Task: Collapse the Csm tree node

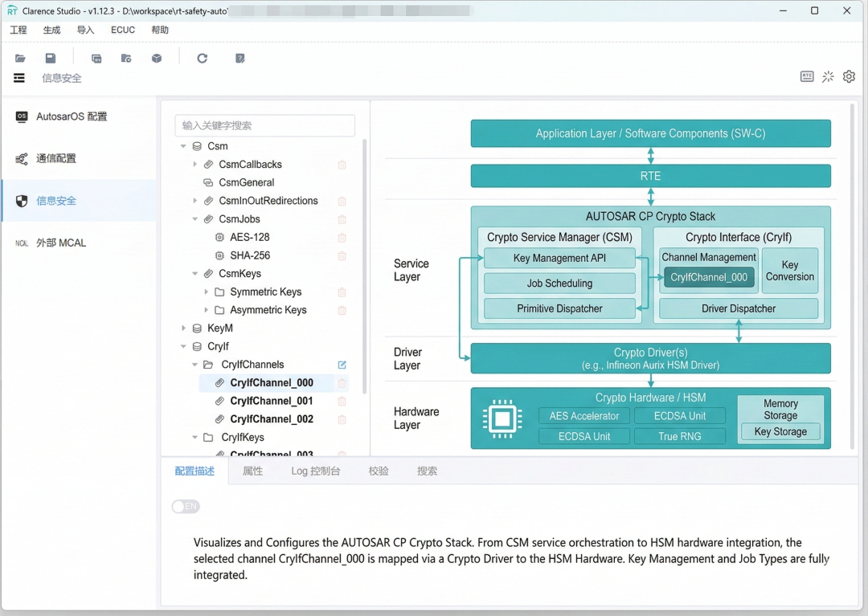Action: (184, 147)
